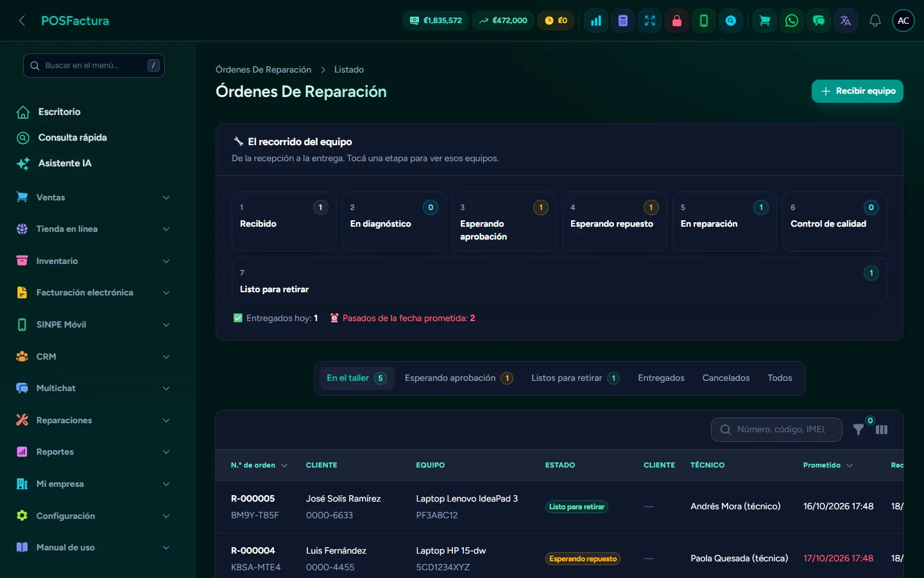Switch to the Entregados tab

click(661, 378)
